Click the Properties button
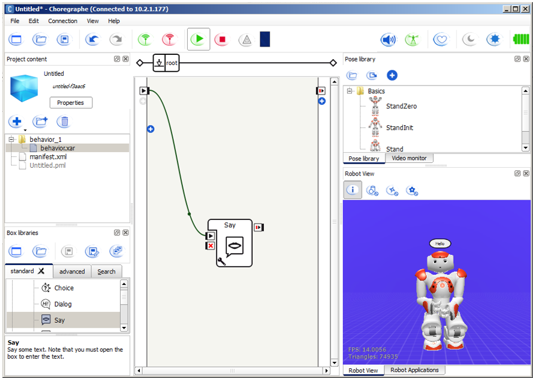This screenshot has height=382, width=534. (x=70, y=103)
